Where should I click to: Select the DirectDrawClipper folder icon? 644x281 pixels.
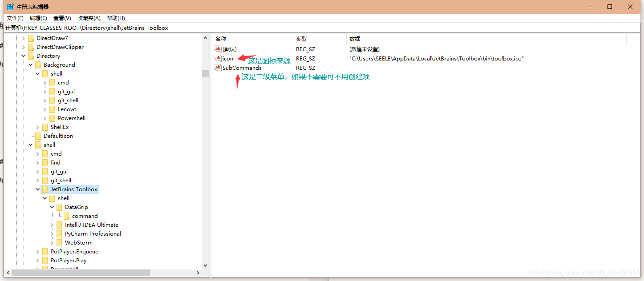tap(31, 47)
